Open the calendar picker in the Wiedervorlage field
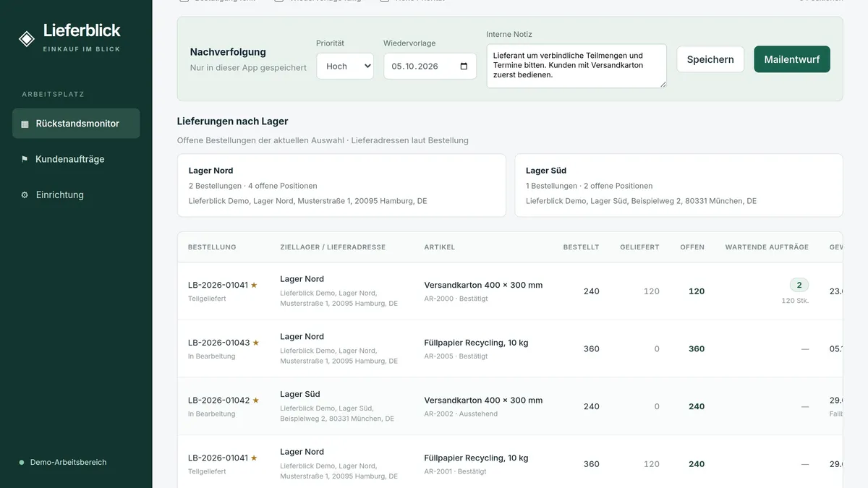Viewport: 868px width, 488px height. click(x=464, y=67)
